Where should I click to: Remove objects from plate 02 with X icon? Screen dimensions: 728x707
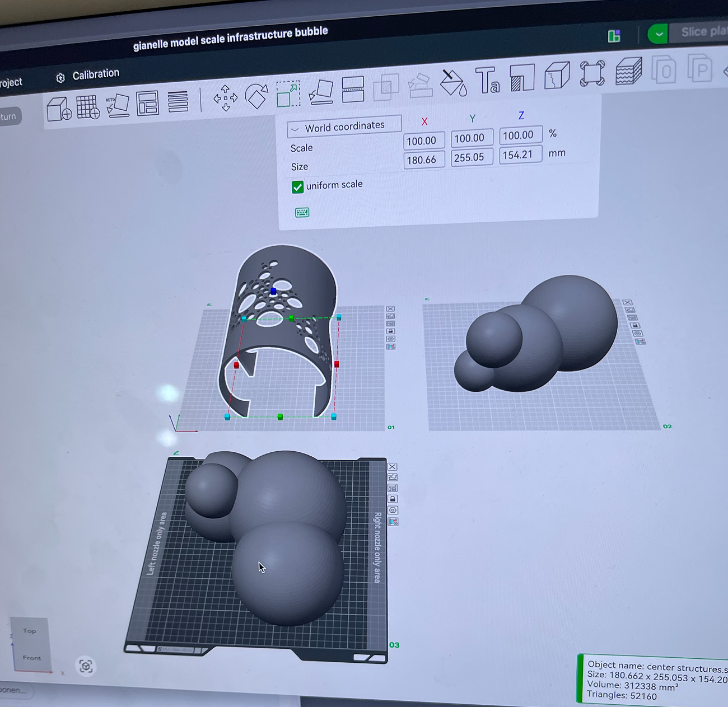pyautogui.click(x=627, y=303)
